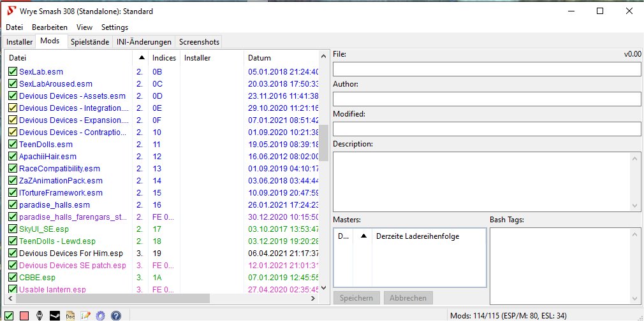This screenshot has width=644, height=321.
Task: Sort by the Datum column header
Action: pyautogui.click(x=281, y=58)
